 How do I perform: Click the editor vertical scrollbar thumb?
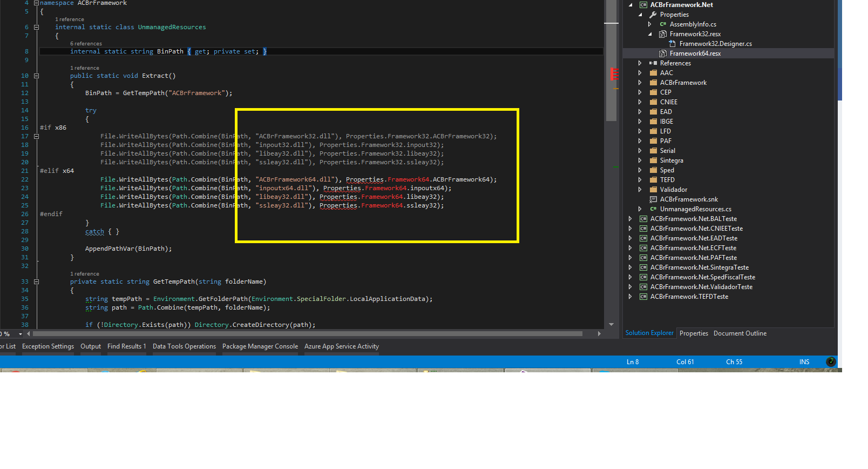point(611,61)
